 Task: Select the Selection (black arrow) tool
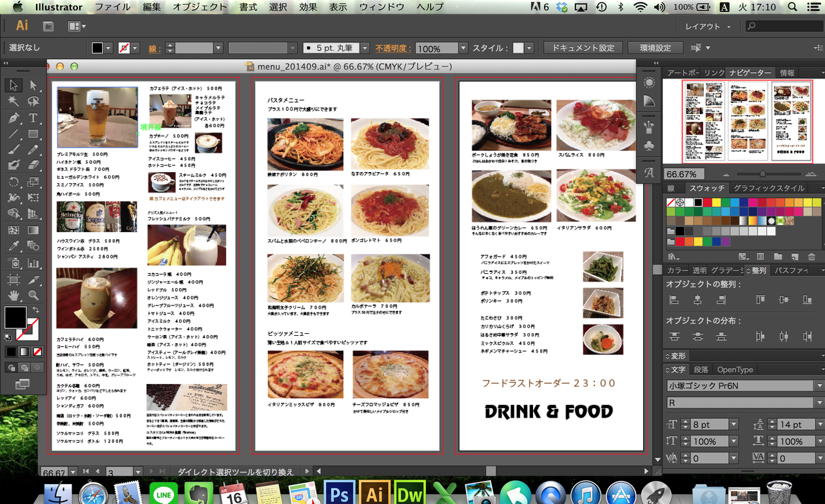click(14, 85)
